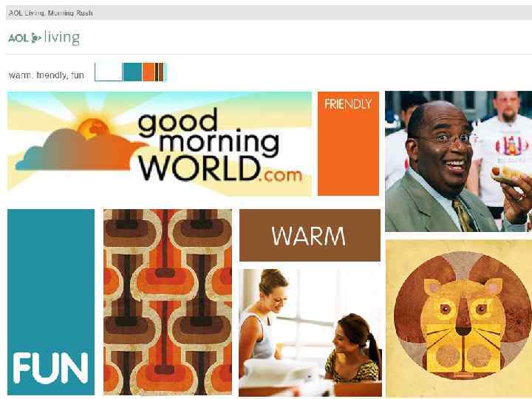Open the lion illustration thumbnail
Image resolution: width=532 pixels, height=399 pixels.
click(x=459, y=318)
